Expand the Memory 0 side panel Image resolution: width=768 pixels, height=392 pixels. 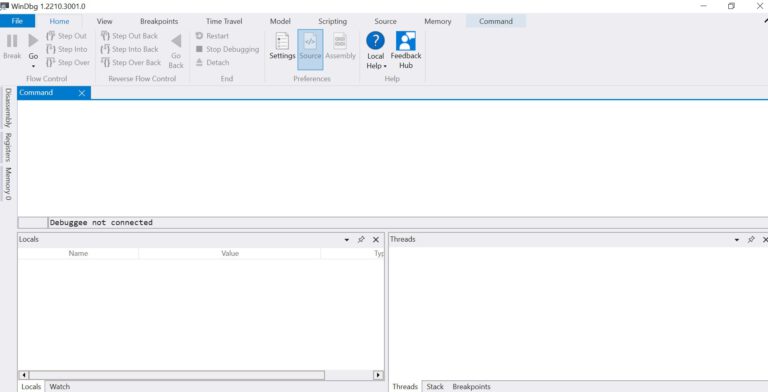click(x=8, y=184)
